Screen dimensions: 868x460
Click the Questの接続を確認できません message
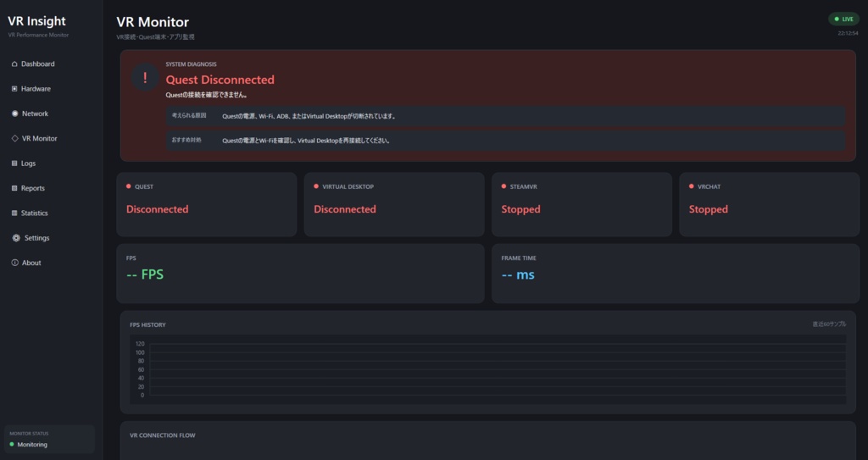tap(207, 95)
